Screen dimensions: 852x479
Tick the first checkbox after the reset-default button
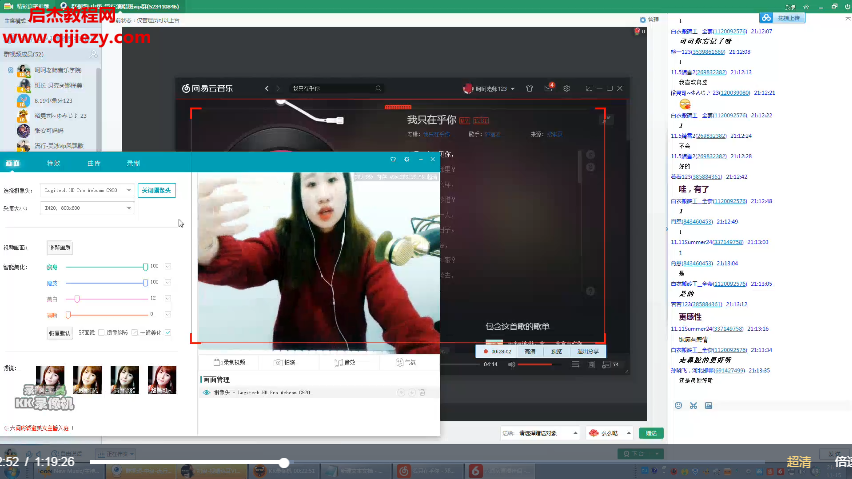[x=102, y=332]
